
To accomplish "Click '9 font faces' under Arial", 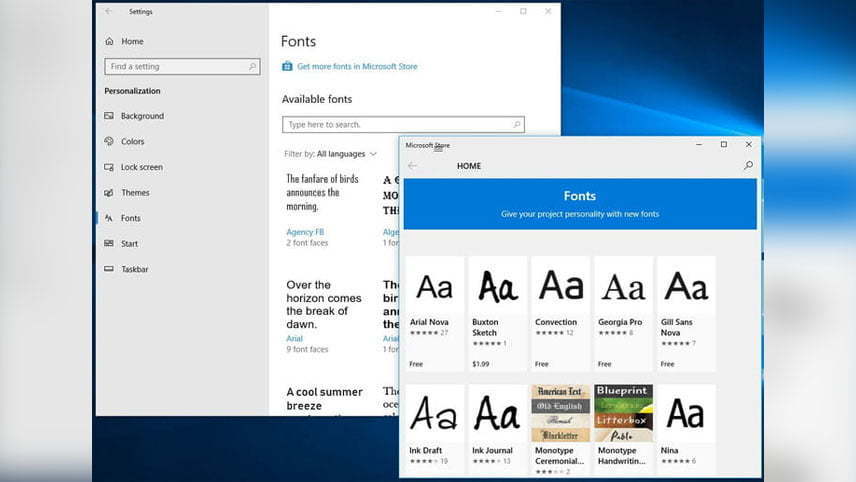I will (307, 349).
